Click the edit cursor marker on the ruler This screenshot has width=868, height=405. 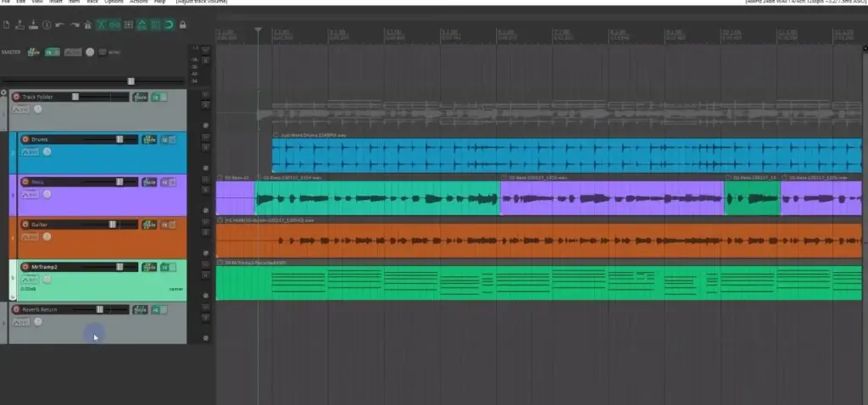[x=258, y=30]
